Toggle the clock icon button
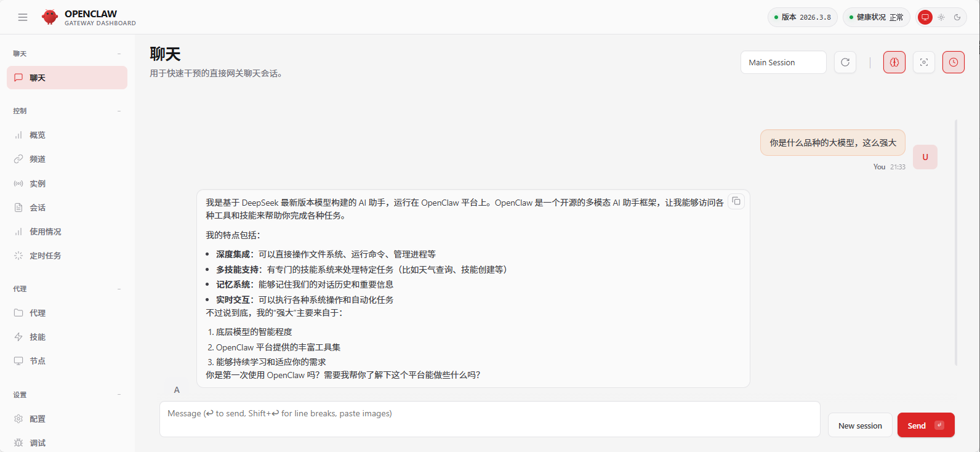 pos(954,62)
